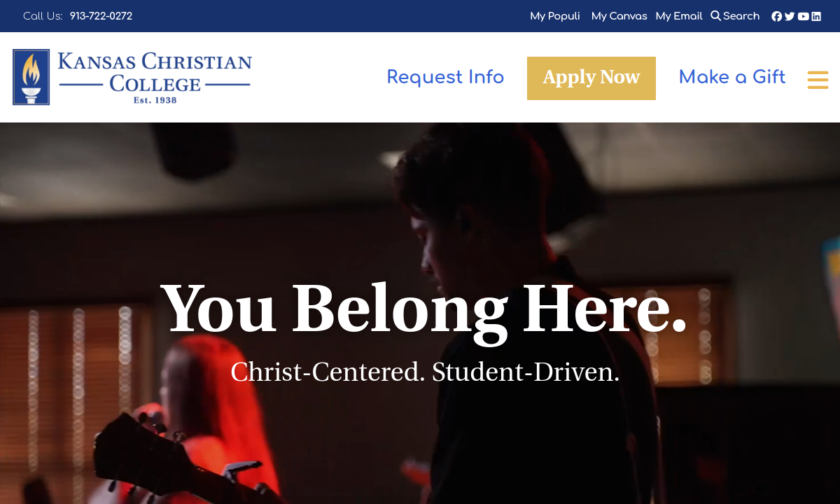Click the Search label in top bar
The width and height of the screenshot is (840, 504).
(x=741, y=16)
